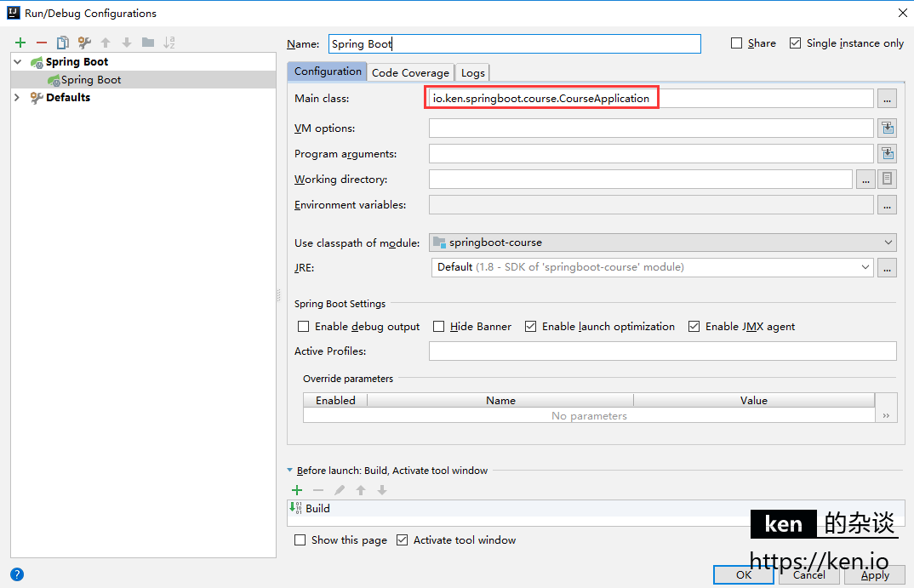Remove the Before launch task
Viewport: 914px width, 588px height.
[317, 490]
